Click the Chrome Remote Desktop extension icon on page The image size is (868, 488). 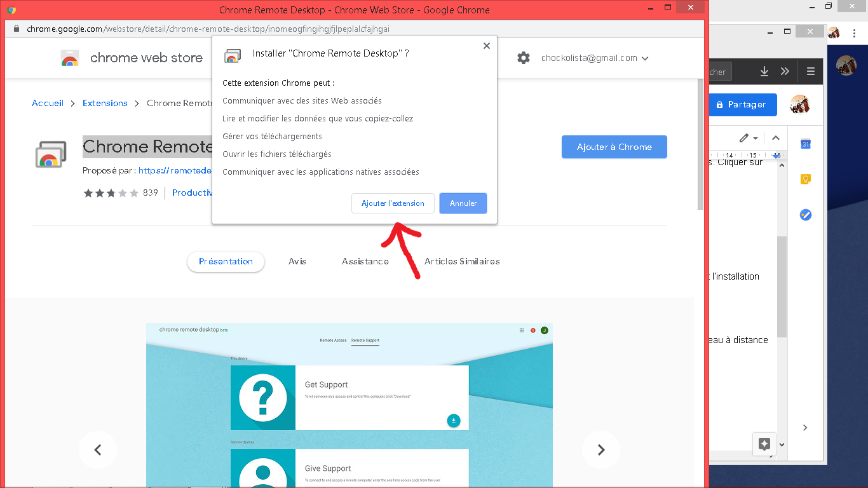tap(50, 154)
